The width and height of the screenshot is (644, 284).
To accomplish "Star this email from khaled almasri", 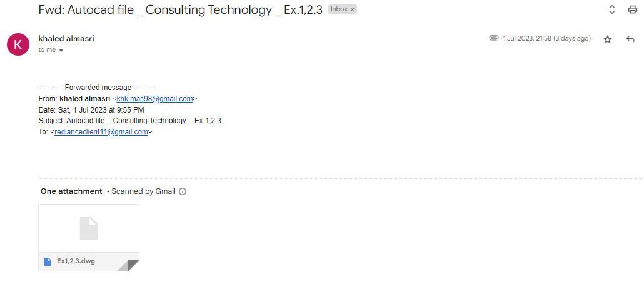I will click(608, 39).
